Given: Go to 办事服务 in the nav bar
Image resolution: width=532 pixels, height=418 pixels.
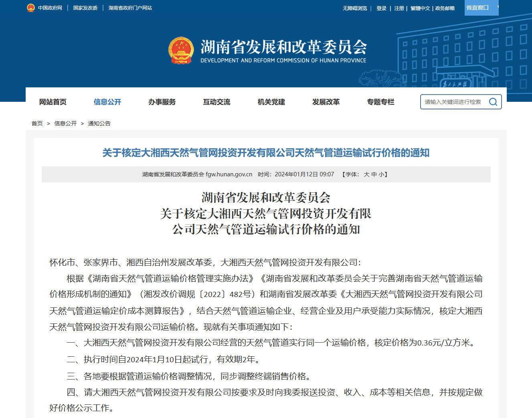Looking at the screenshot, I should coord(162,102).
